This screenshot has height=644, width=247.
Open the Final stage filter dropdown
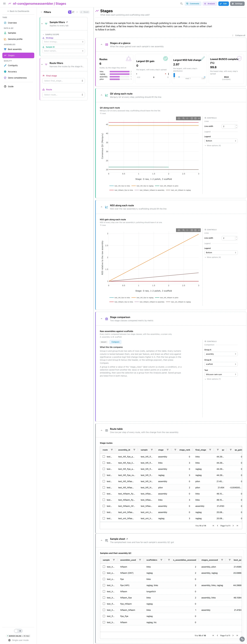pyautogui.click(x=64, y=81)
